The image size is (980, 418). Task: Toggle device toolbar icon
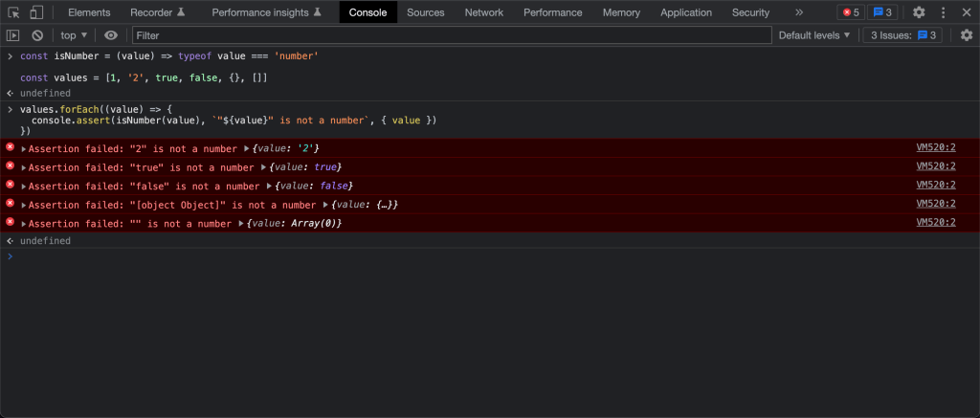coord(36,12)
